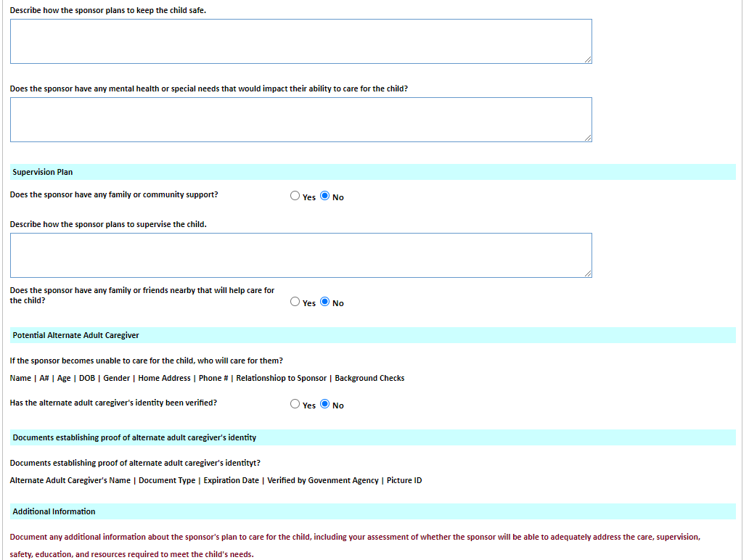Click the 'Gender' column label

click(117, 378)
